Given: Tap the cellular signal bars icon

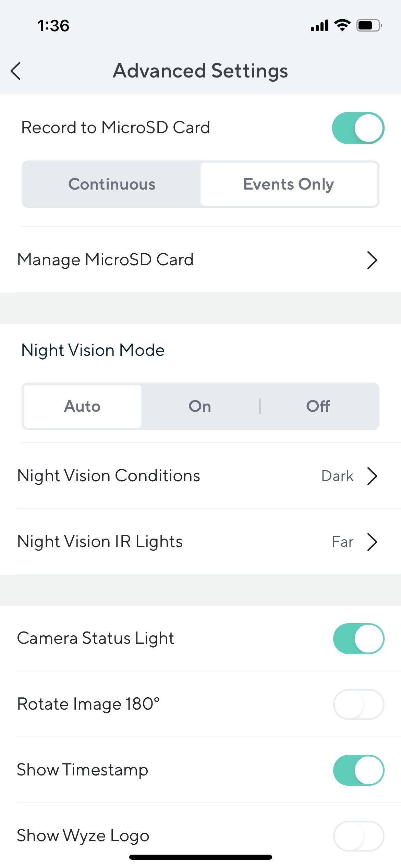Looking at the screenshot, I should point(319,25).
